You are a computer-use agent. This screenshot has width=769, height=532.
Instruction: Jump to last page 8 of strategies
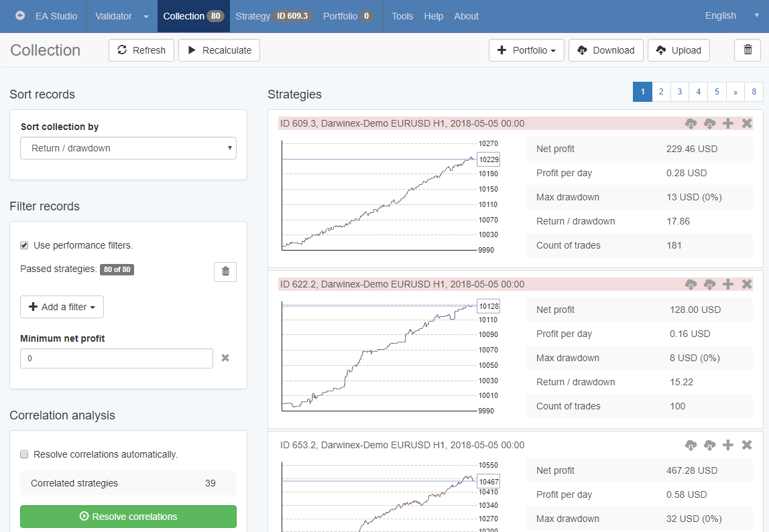click(x=754, y=92)
